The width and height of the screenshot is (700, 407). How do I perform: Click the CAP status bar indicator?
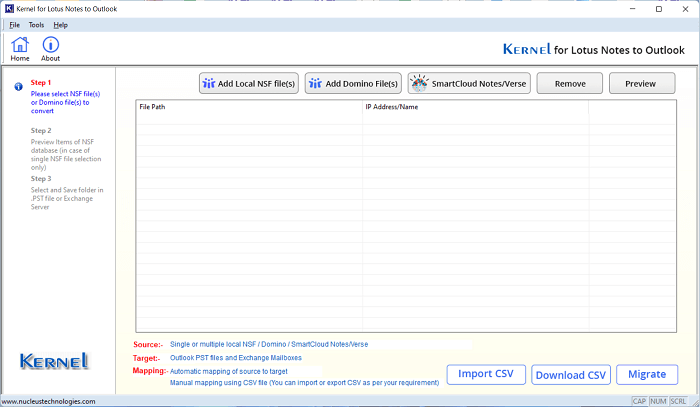(639, 401)
